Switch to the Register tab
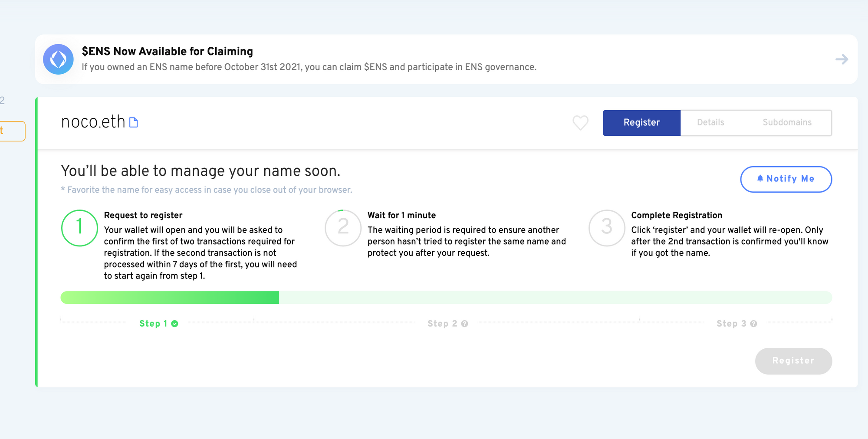The width and height of the screenshot is (868, 439). 641,123
